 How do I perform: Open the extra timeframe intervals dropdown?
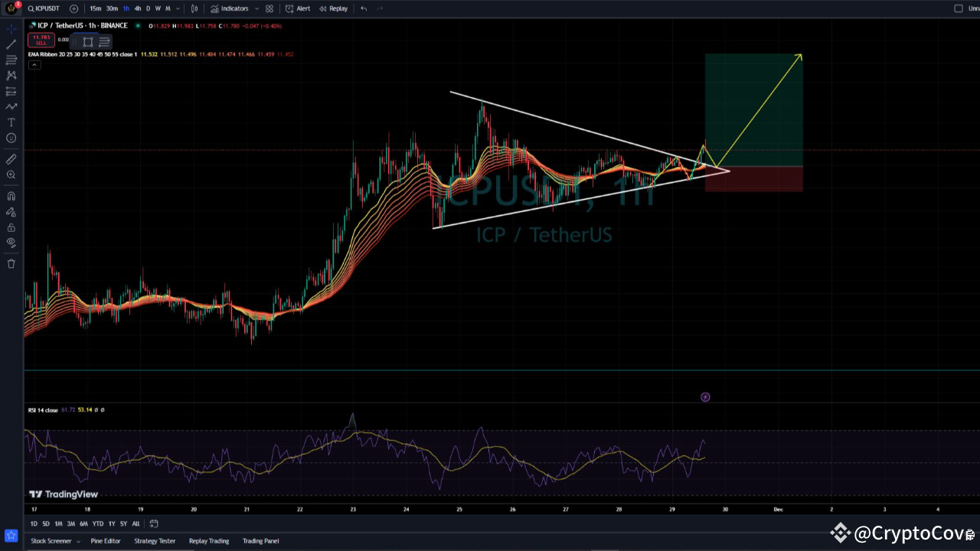178,8
